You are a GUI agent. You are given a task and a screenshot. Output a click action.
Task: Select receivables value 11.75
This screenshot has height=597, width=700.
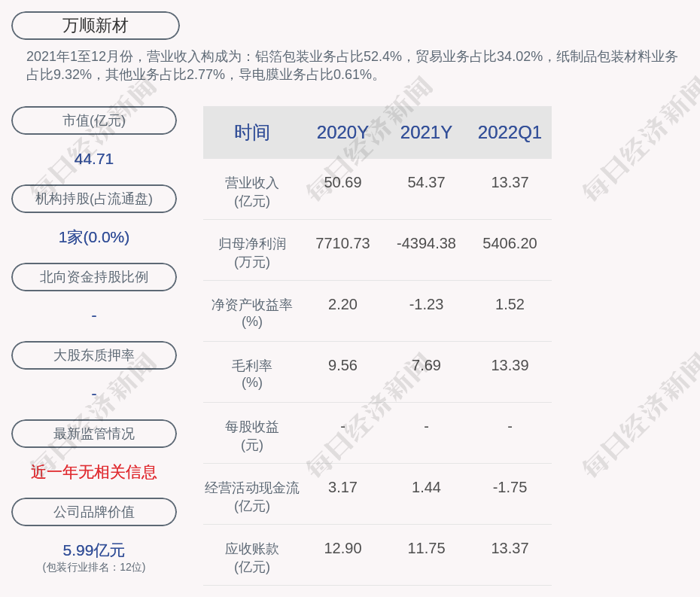(x=426, y=548)
